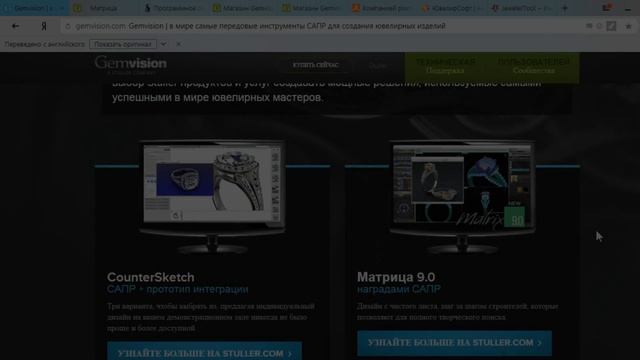
Task: Open Yandex home via the Я icon
Action: click(x=44, y=26)
